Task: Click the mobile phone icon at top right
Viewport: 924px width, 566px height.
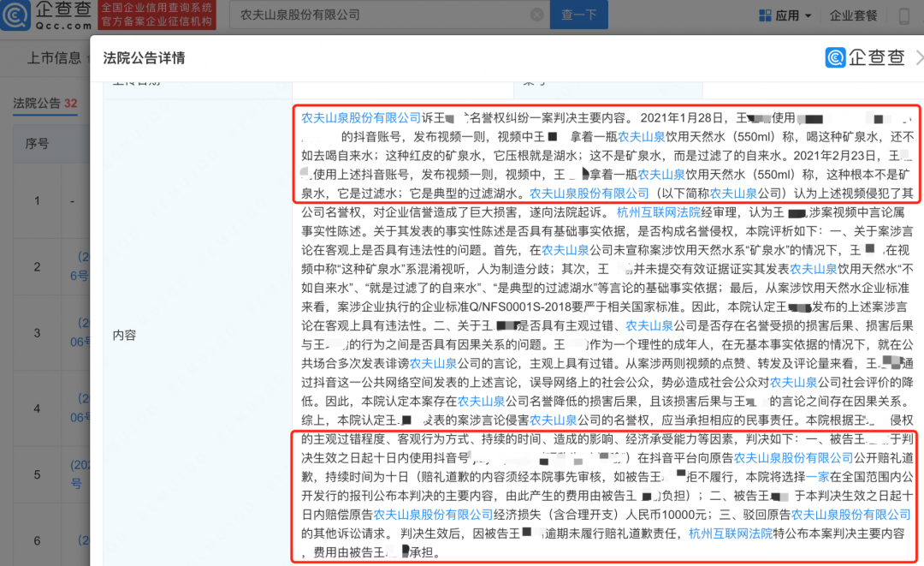Action: (x=904, y=15)
